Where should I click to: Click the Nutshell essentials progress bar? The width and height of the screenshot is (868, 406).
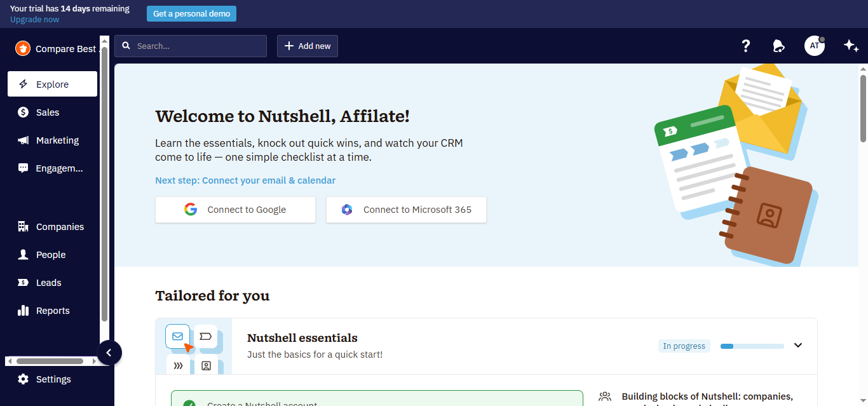(752, 346)
